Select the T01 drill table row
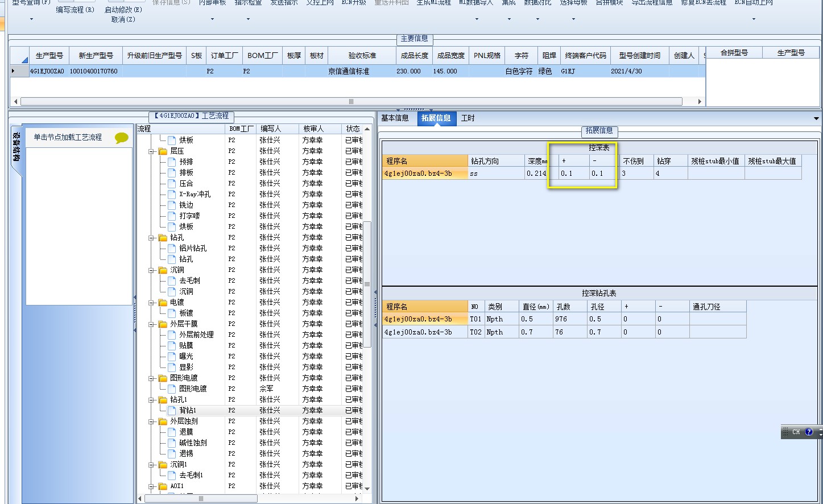823x504 pixels. tap(564, 319)
